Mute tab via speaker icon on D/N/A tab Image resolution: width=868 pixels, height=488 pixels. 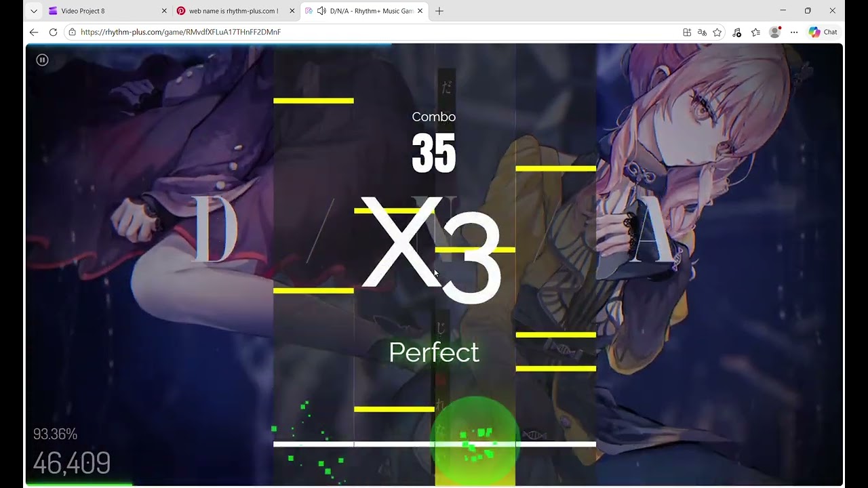[x=321, y=11]
